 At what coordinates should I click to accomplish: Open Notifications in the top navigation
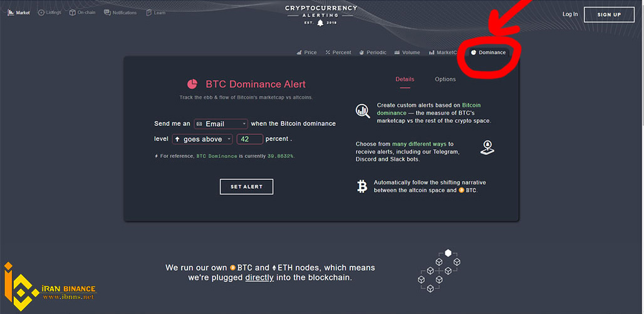point(120,13)
